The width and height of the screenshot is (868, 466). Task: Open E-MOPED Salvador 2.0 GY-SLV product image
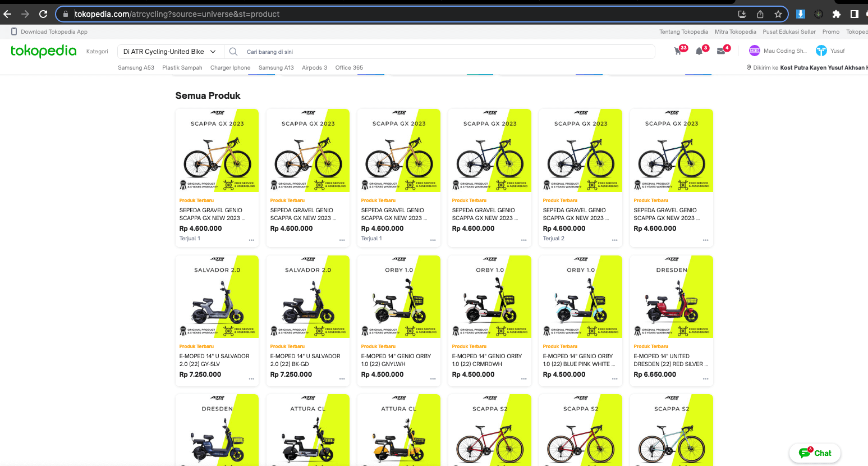pyautogui.click(x=217, y=297)
